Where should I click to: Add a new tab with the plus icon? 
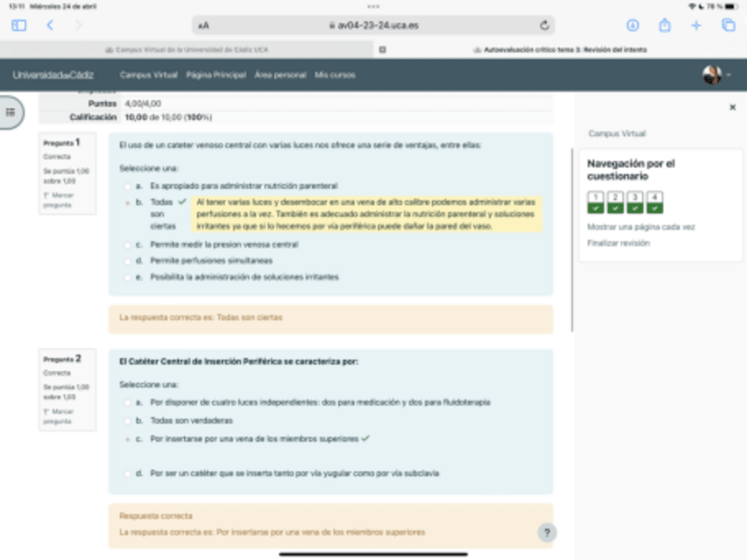[696, 26]
